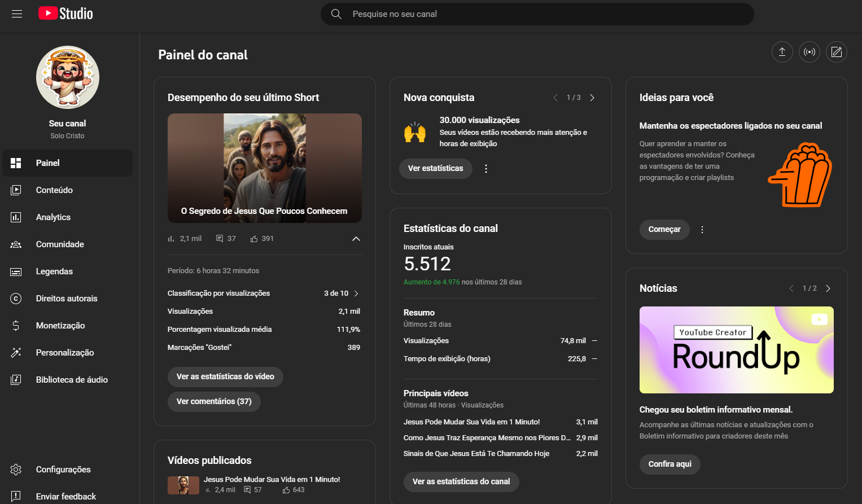This screenshot has width=862, height=504.
Task: Click the thumbs-up icon showing 643
Action: point(286,490)
